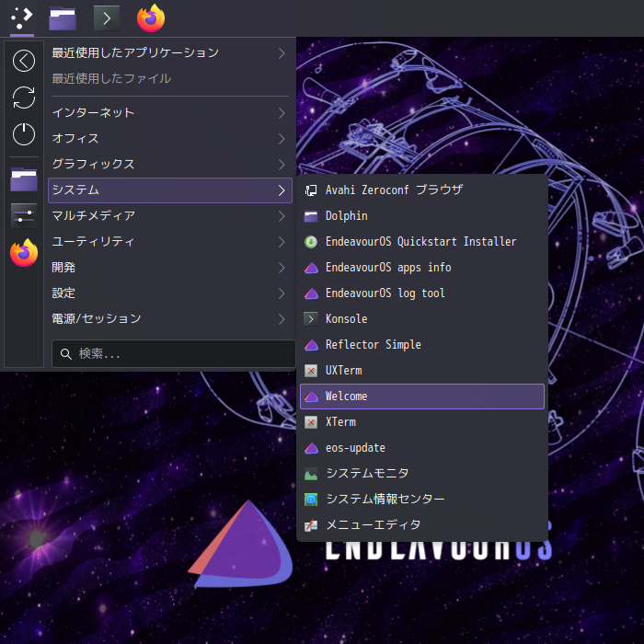This screenshot has width=644, height=644.
Task: Expand マルチメディア via its chevron arrow
Action: (x=282, y=216)
